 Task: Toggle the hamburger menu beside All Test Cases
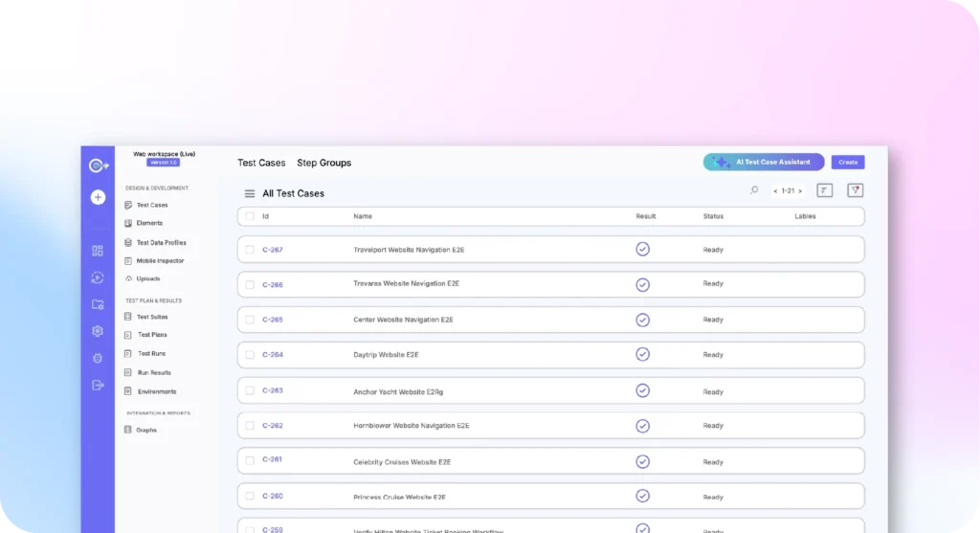click(x=250, y=193)
